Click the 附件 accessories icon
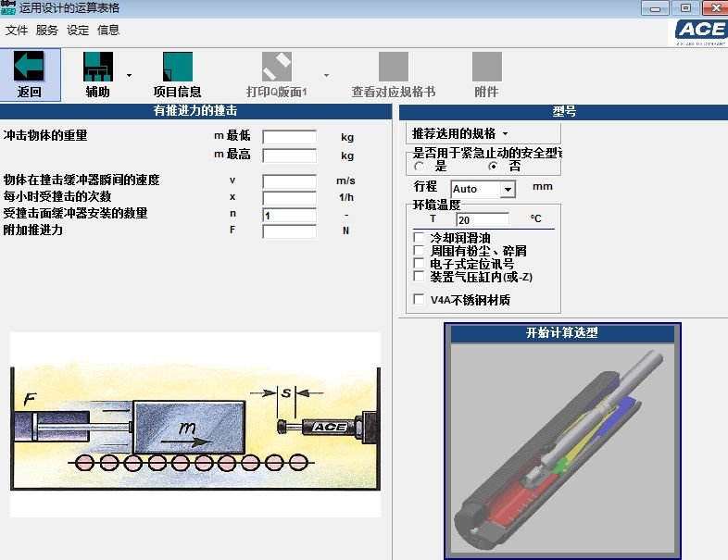Viewport: 728px width, 560px height. [x=487, y=67]
